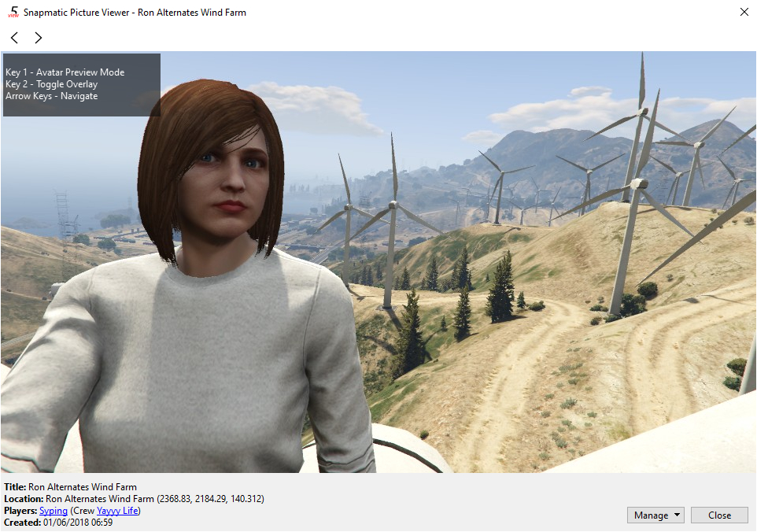Click the Manage button's dropdown arrow
This screenshot has height=532, width=757.
click(x=675, y=515)
